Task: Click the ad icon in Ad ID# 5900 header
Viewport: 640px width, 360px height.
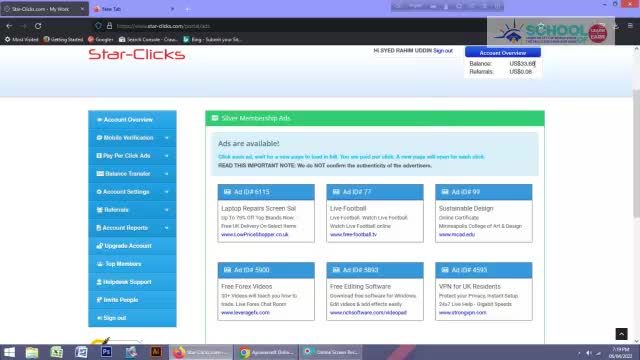Action: click(227, 270)
